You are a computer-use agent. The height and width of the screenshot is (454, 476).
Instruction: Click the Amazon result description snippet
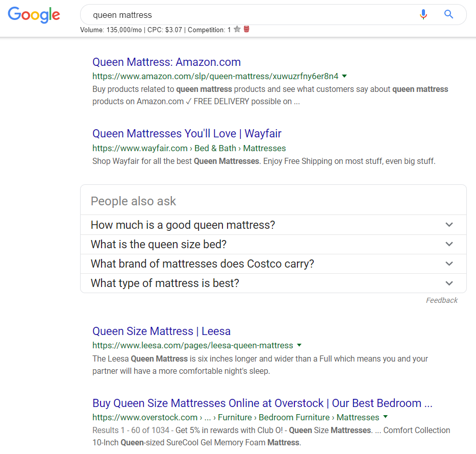coord(270,95)
